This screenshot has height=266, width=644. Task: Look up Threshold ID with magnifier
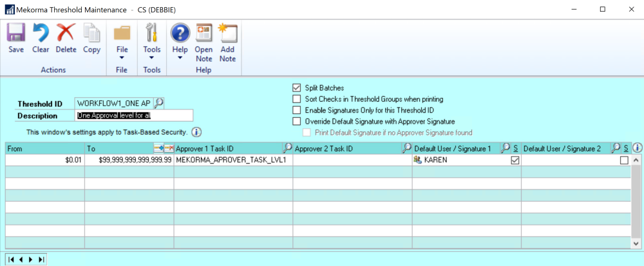pyautogui.click(x=159, y=103)
